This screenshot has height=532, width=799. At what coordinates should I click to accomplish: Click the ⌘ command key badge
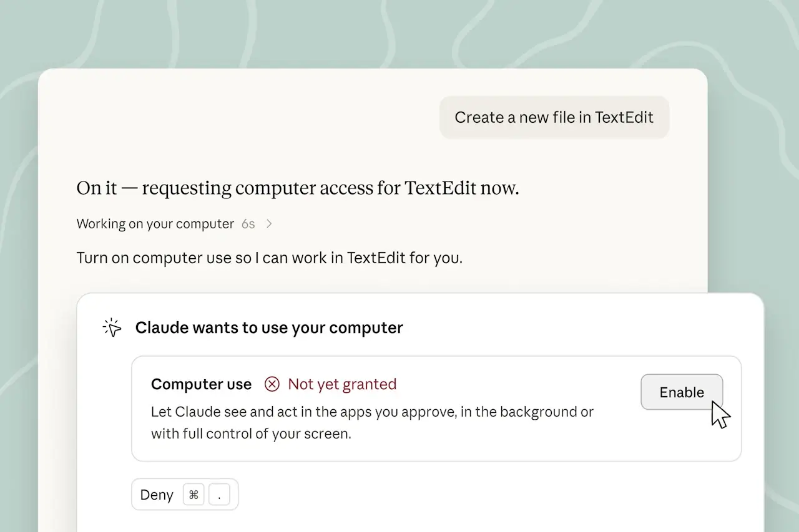tap(194, 495)
